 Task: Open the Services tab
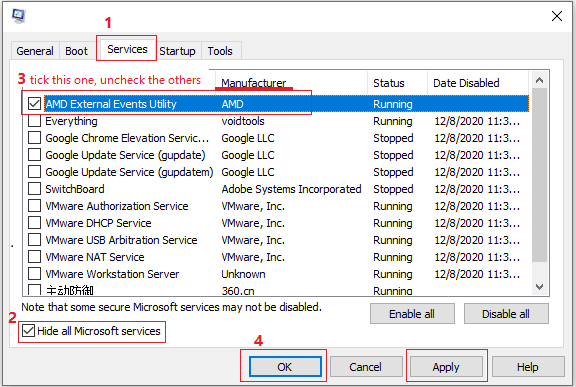(127, 49)
